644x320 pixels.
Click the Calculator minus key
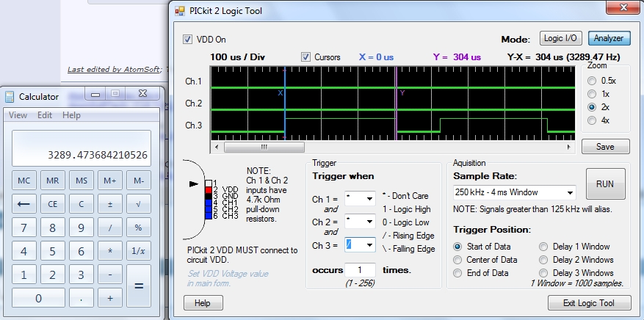pos(109,274)
